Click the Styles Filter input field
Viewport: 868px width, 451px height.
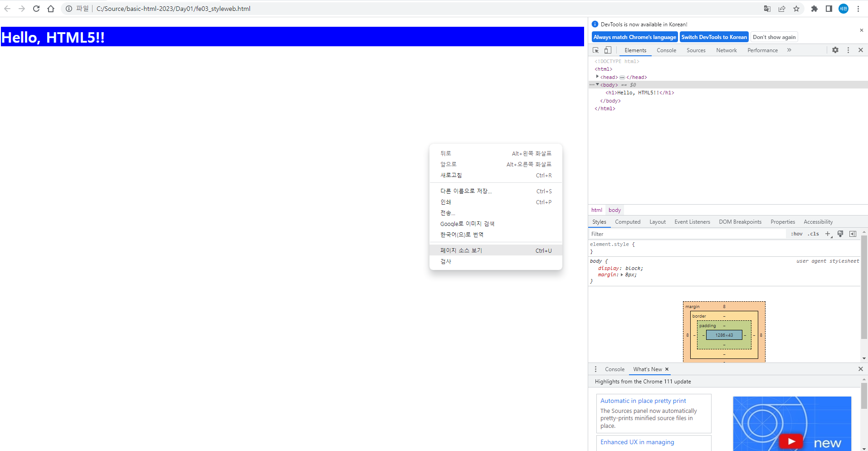coord(687,234)
